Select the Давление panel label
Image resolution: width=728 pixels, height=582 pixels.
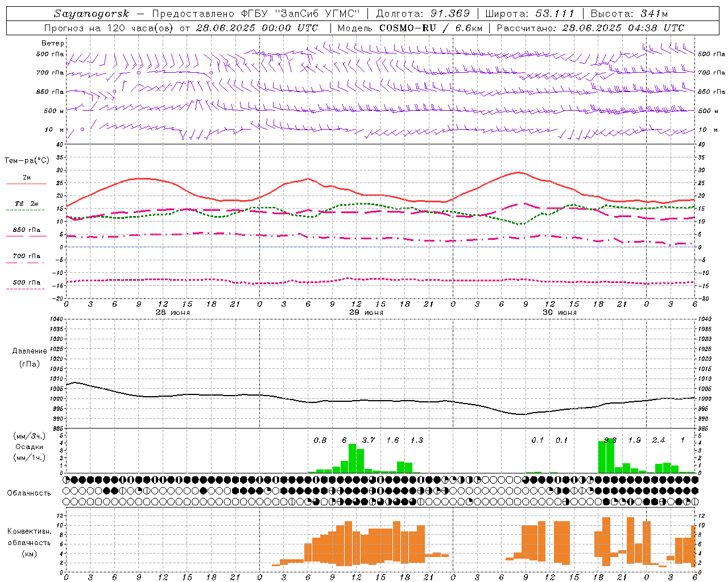pos(30,351)
